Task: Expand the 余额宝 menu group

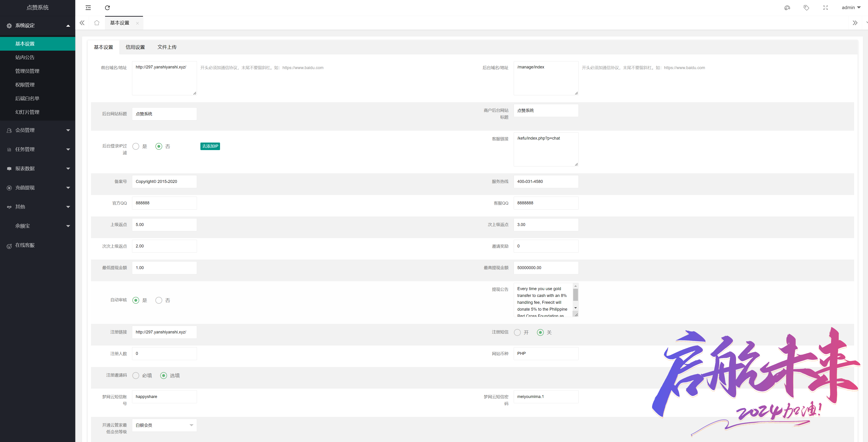Action: (68, 226)
